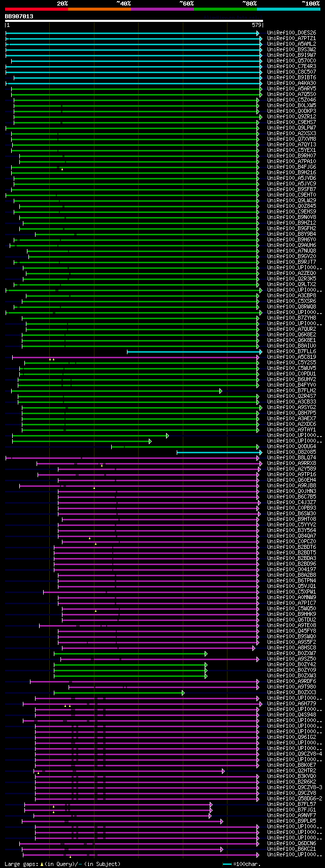325x868 pixels.
Task: Click hit label UniRef100_A3CBP8
Action: pyautogui.click(x=291, y=296)
